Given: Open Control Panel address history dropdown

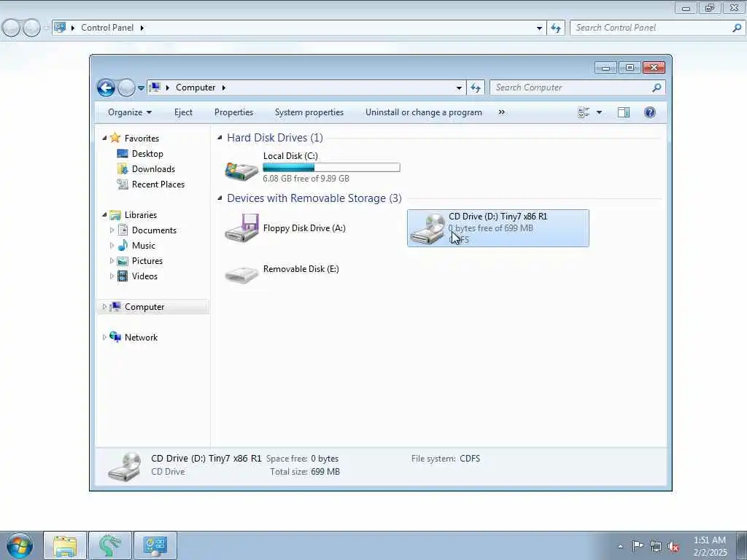Looking at the screenshot, I should click(x=539, y=28).
